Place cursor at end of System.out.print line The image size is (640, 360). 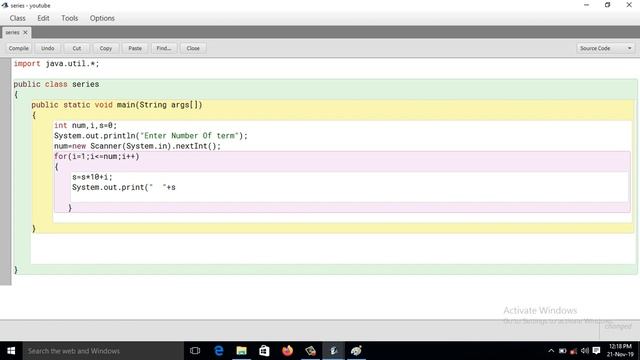click(176, 187)
